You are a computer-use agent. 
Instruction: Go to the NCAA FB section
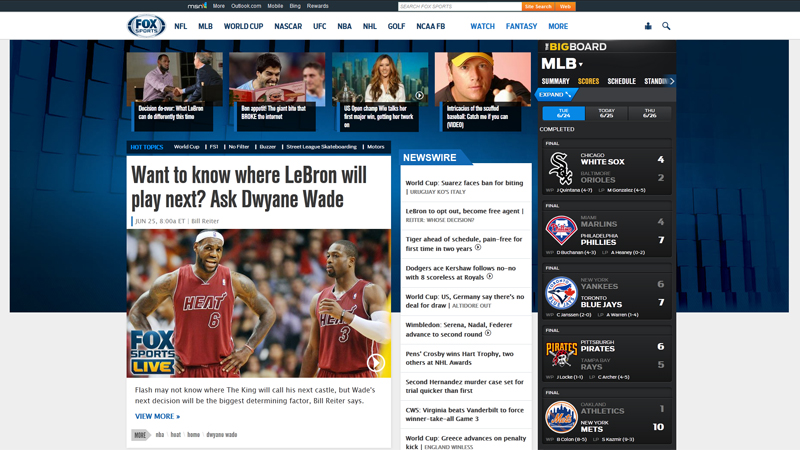(431, 26)
